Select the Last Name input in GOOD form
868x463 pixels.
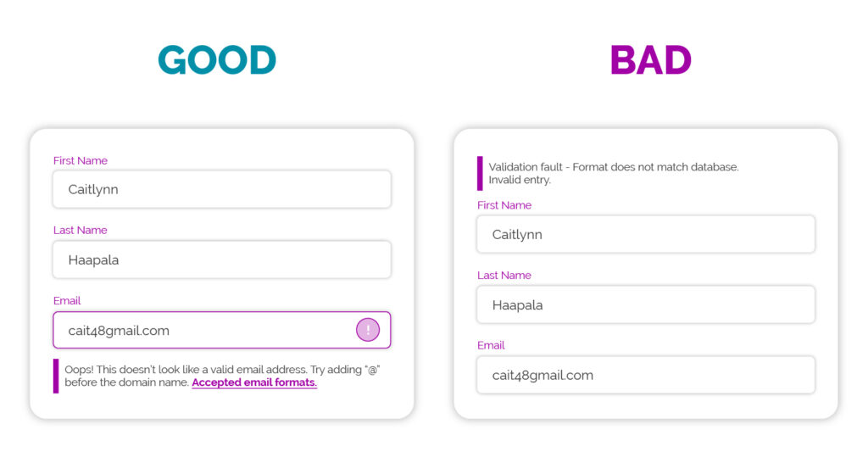click(221, 259)
